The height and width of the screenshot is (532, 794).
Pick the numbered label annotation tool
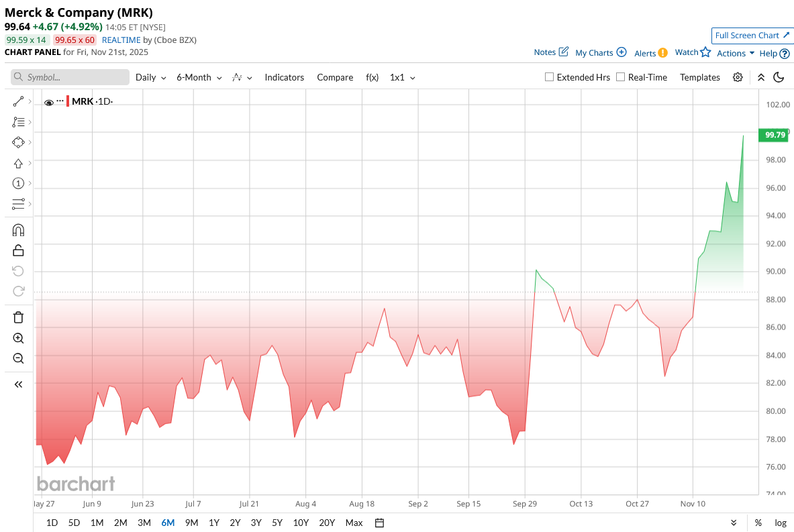coord(18,183)
